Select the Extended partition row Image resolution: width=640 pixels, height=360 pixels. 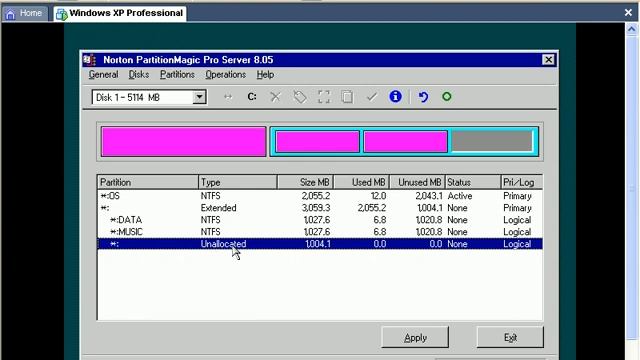(x=320, y=208)
